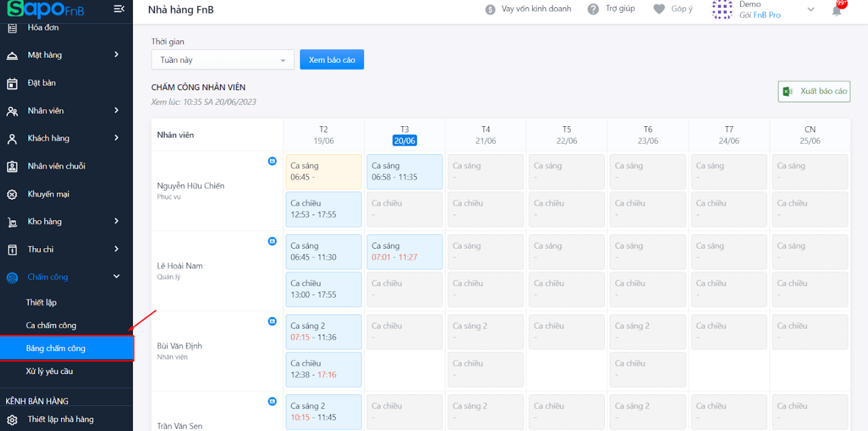Screen dimensions: 868x431
Task: Collapse the sidebar with the menu toggle icon
Action: tap(119, 9)
